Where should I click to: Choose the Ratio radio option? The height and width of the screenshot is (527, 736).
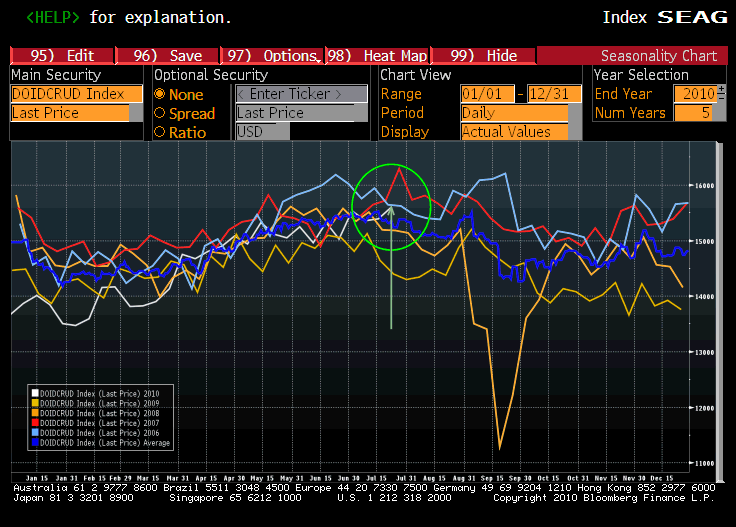click(x=159, y=133)
